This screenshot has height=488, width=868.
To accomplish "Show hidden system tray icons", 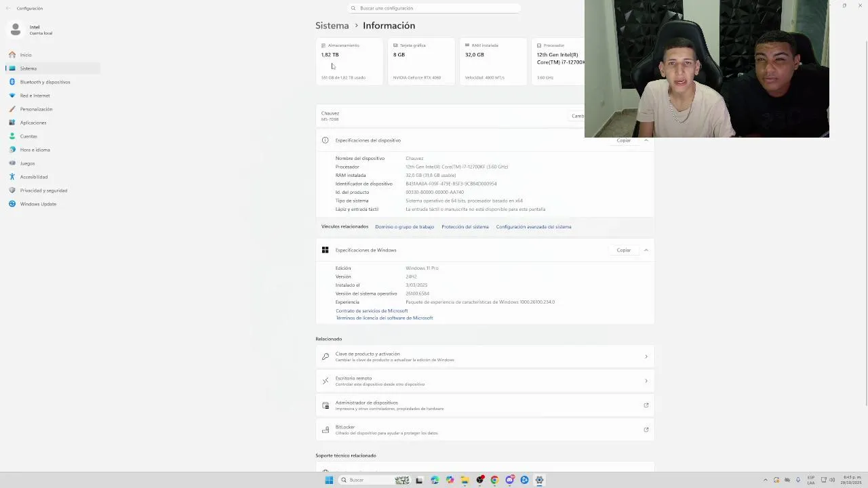I will tap(766, 480).
